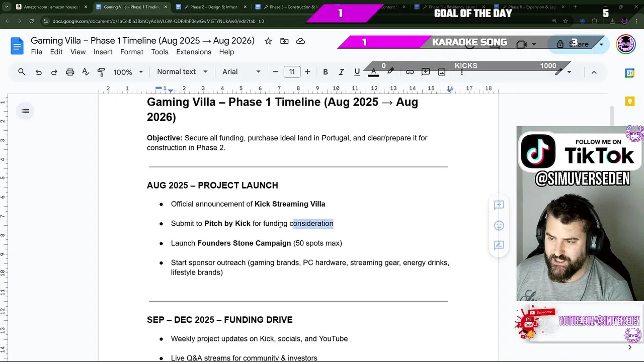The height and width of the screenshot is (362, 644).
Task: Go back in browser history
Action: 7,21
